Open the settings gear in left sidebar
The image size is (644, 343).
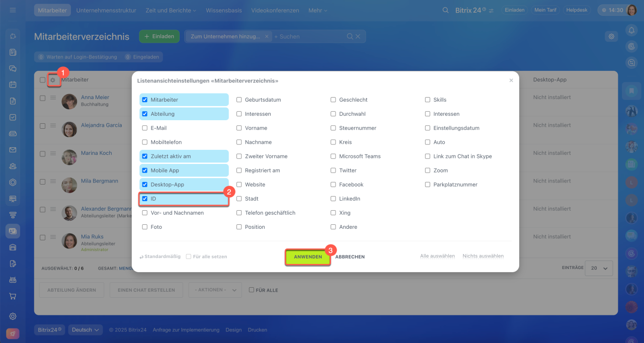(13, 316)
